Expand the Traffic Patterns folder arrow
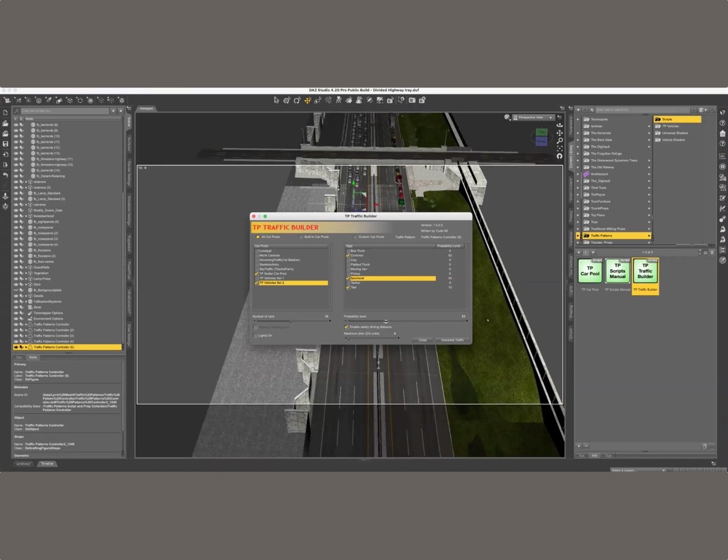Viewport: 728px width, 560px height. pyautogui.click(x=578, y=236)
